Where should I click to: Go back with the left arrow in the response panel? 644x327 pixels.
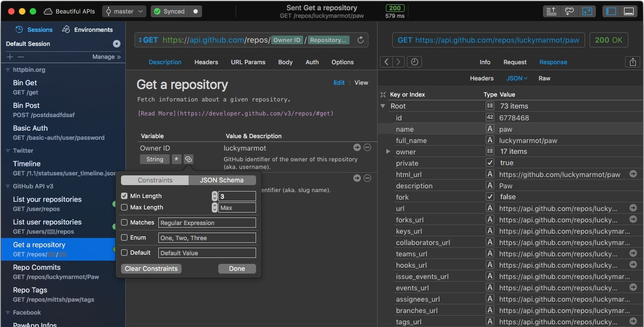(x=386, y=62)
